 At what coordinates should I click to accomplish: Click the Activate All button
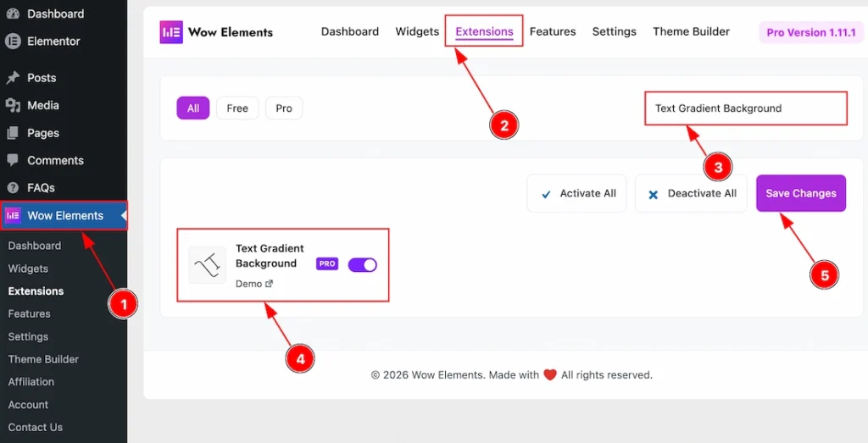click(576, 194)
